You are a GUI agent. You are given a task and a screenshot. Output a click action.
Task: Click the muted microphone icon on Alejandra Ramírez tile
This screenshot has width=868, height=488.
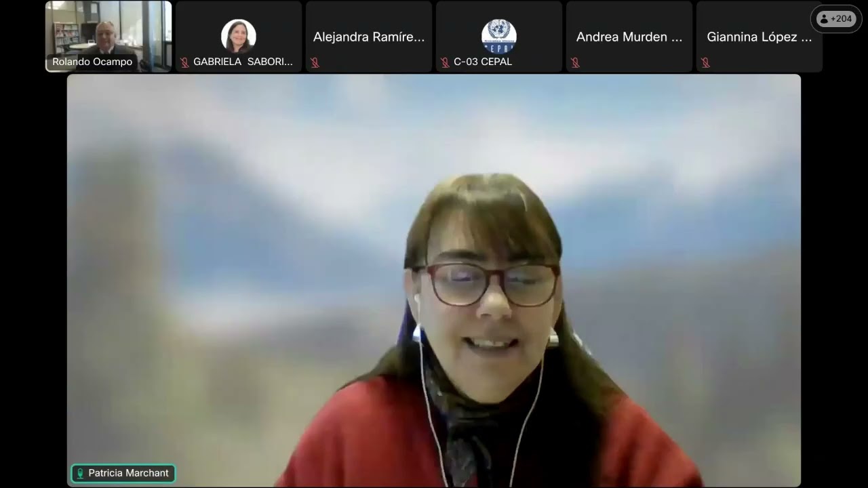coord(315,62)
